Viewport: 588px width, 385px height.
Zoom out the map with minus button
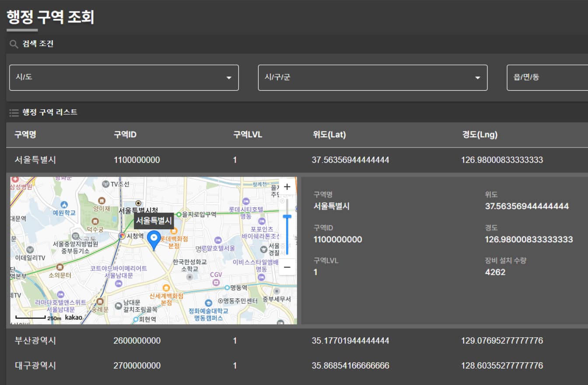[287, 267]
